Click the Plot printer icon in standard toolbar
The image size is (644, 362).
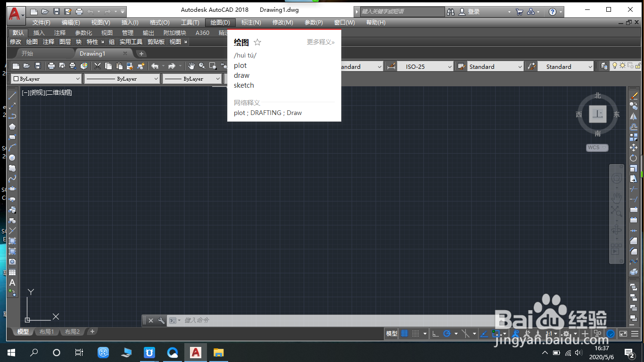click(51, 66)
